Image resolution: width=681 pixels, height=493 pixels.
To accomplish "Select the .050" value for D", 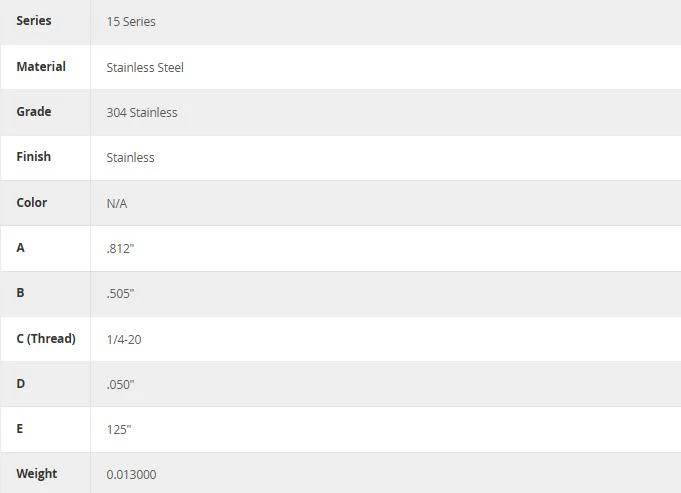I will click(120, 384).
